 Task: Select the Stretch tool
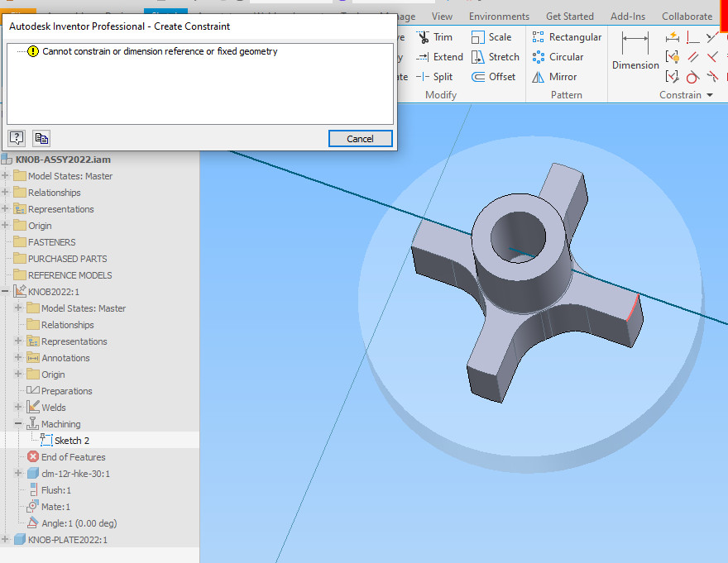[x=502, y=56]
